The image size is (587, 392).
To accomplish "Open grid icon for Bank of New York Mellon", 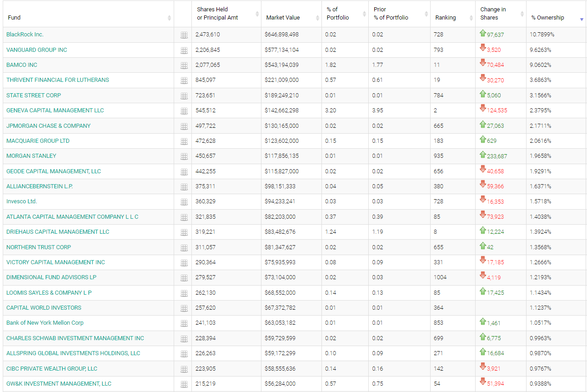I will [184, 323].
